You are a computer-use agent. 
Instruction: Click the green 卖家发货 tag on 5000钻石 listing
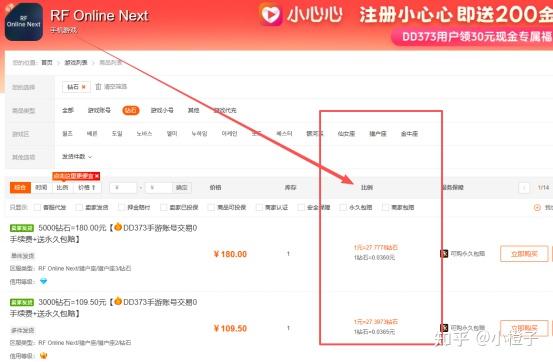click(22, 228)
